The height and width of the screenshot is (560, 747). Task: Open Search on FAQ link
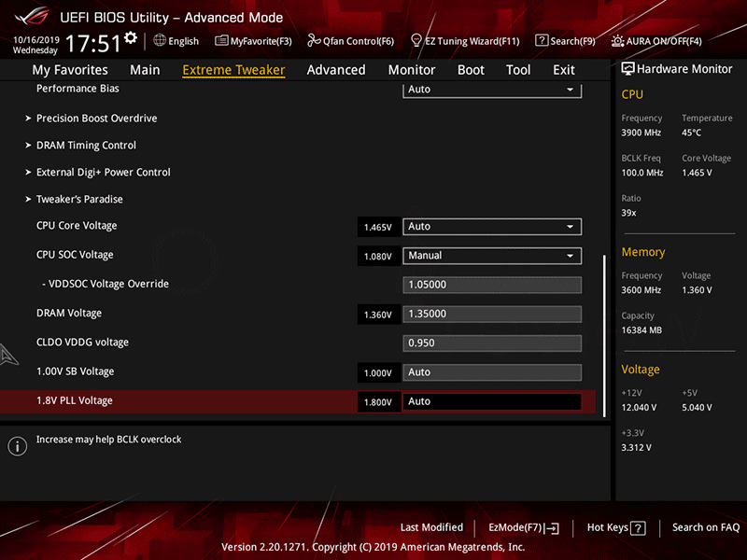point(706,527)
